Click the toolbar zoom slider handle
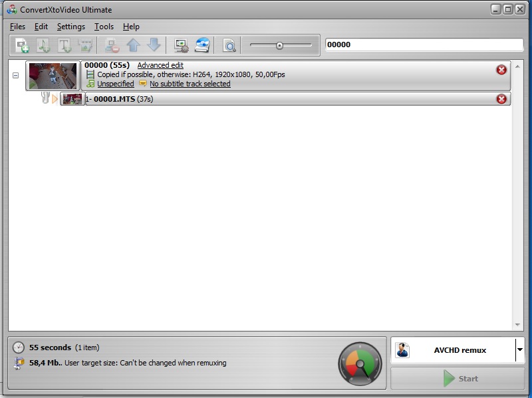This screenshot has height=398, width=532. tap(279, 45)
